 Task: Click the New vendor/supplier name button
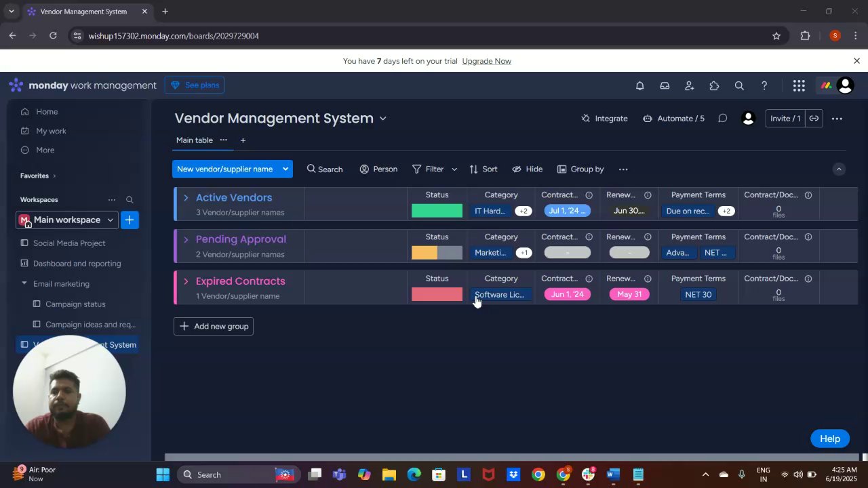(225, 169)
